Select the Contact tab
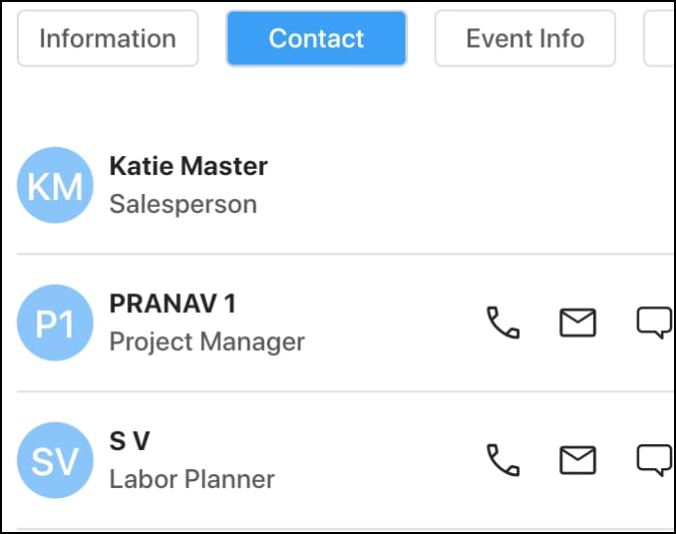This screenshot has width=676, height=534. pos(316,39)
